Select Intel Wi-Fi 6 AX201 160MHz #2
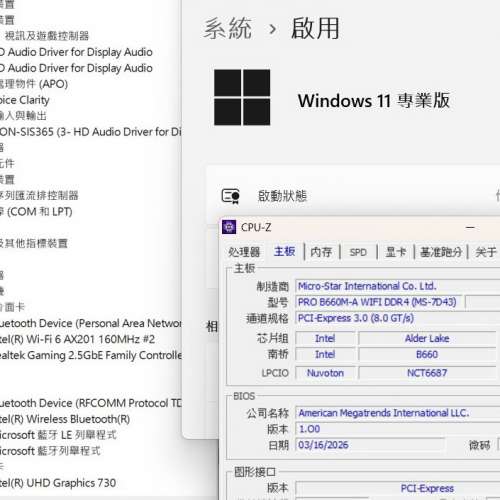 point(77,339)
